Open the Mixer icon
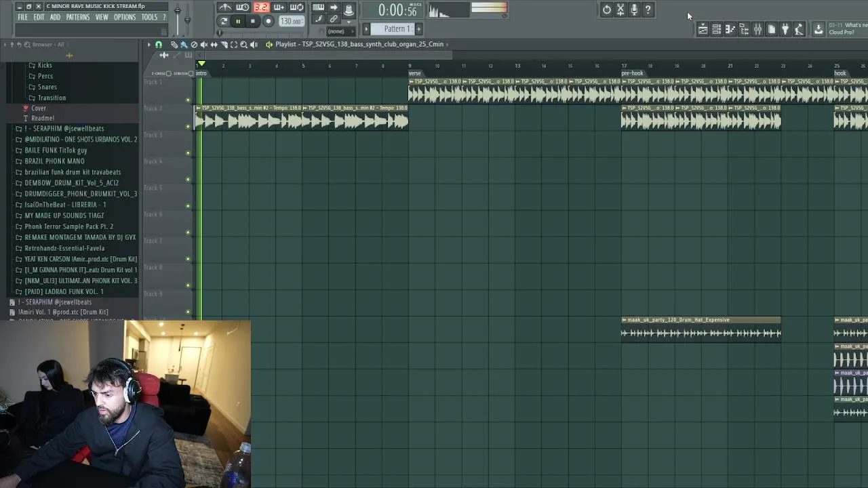Viewport: 868px width, 488px height. click(x=757, y=29)
